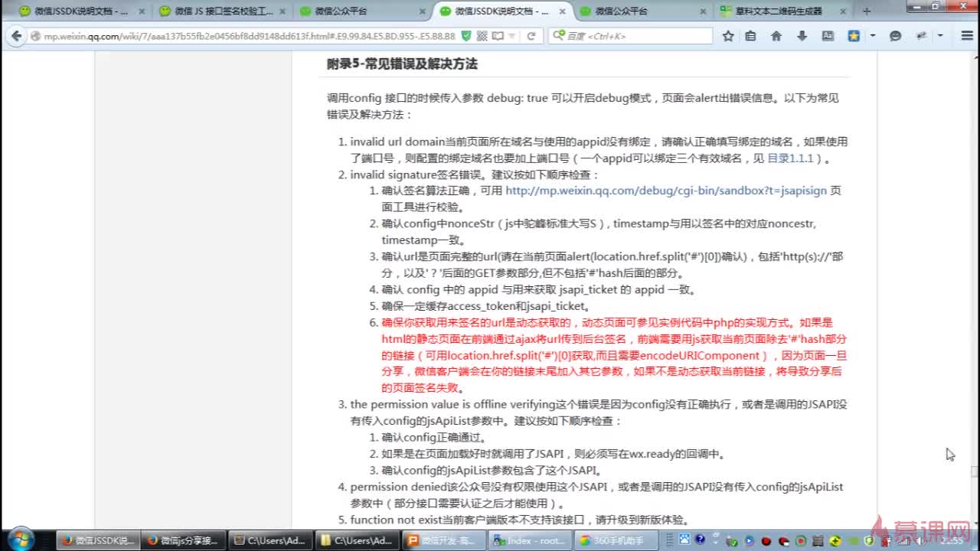Open 360手机助手 taskbar item
Image resolution: width=980 pixels, height=551 pixels.
[614, 540]
